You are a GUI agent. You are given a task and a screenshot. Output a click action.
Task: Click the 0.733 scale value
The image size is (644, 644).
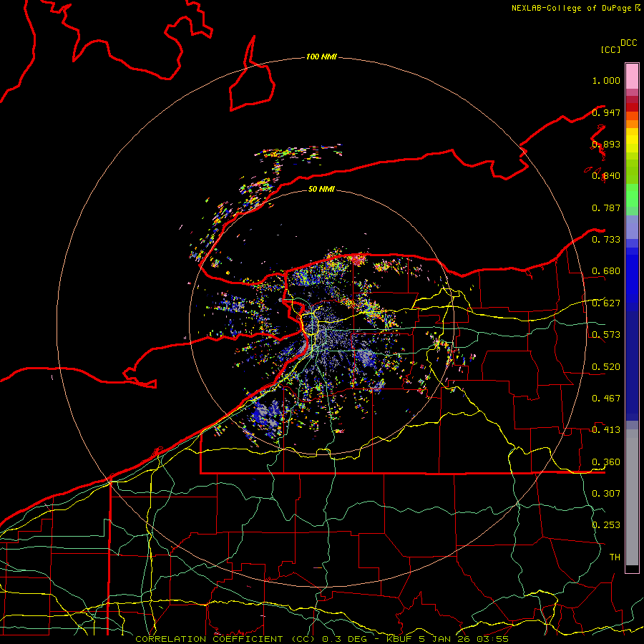pos(606,240)
